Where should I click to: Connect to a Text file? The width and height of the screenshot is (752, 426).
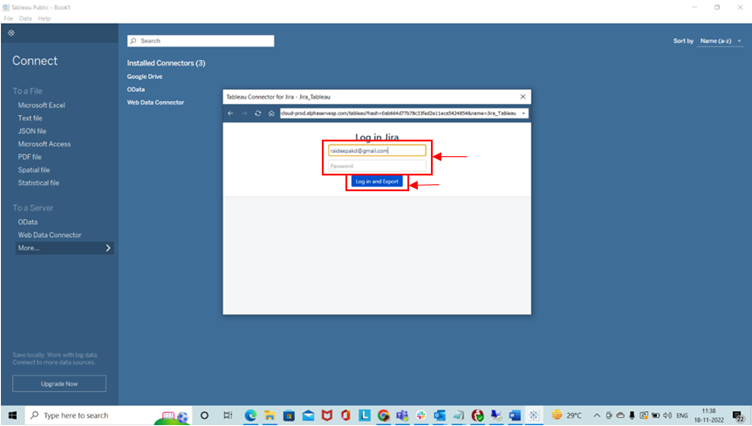[30, 118]
